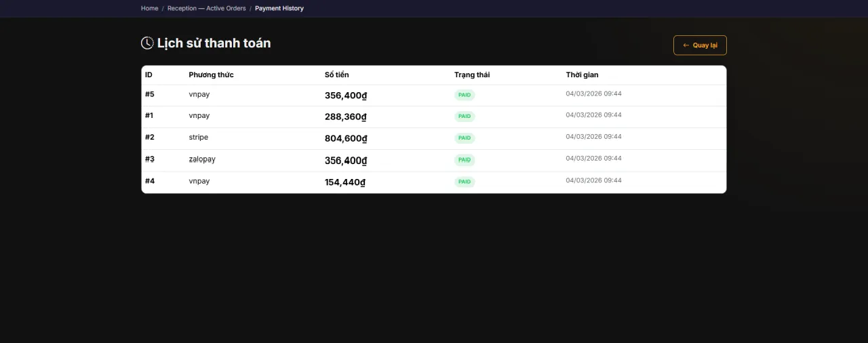Open the Home breadcrumb link

click(x=149, y=8)
